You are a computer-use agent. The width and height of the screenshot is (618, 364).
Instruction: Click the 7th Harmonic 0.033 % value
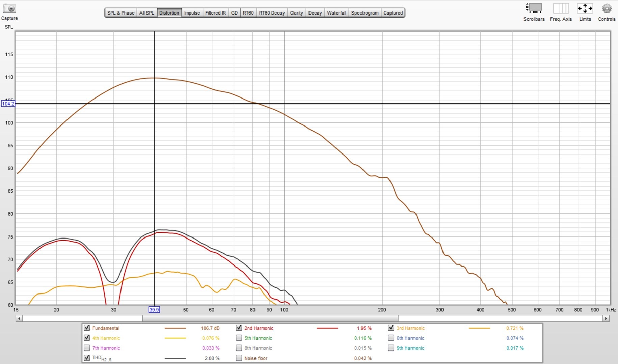pos(211,348)
